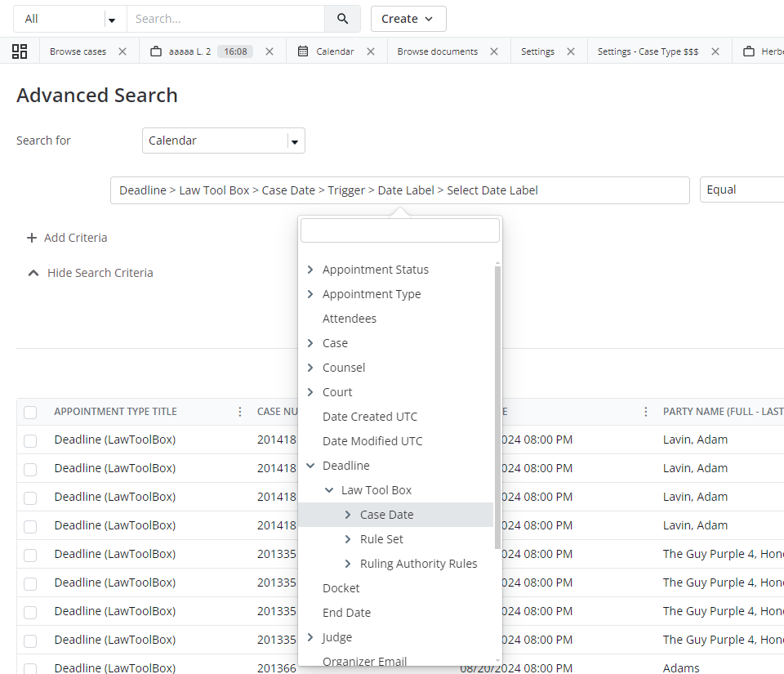Expand the Counsel tree node
Screen dimensions: 784x674
pyautogui.click(x=310, y=368)
